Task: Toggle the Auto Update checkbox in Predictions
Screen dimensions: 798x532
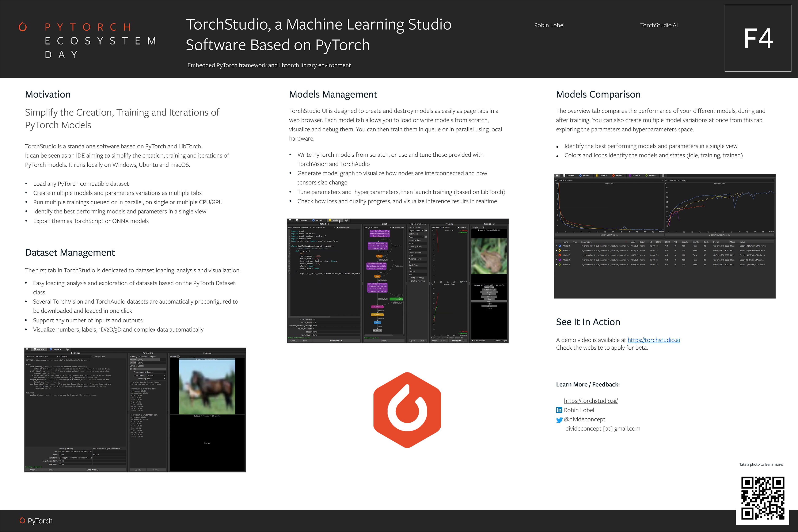Action: click(x=473, y=341)
